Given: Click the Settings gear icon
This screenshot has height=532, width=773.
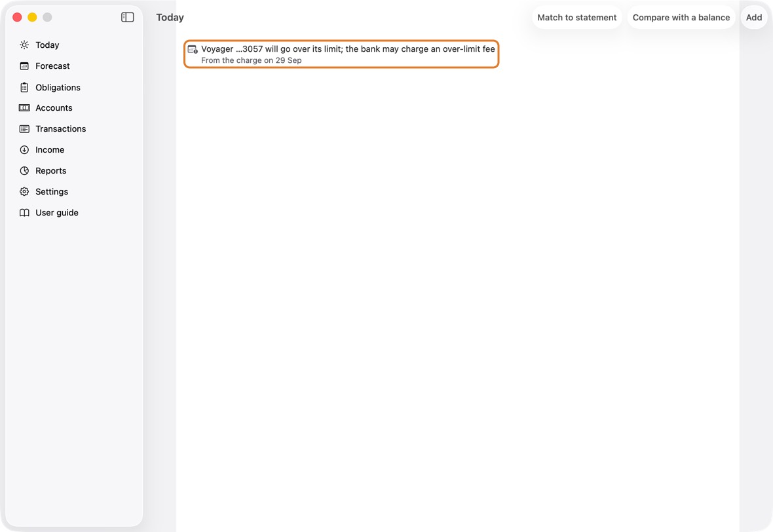Looking at the screenshot, I should 24,192.
